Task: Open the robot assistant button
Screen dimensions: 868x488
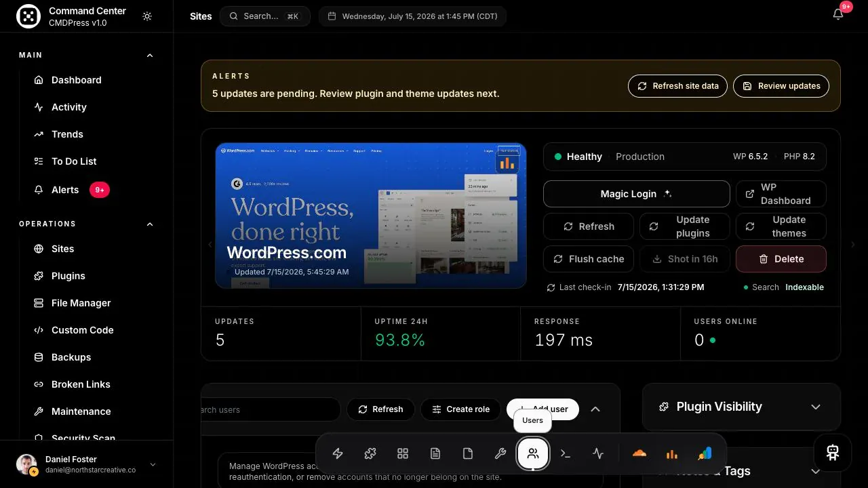Action: pyautogui.click(x=833, y=453)
